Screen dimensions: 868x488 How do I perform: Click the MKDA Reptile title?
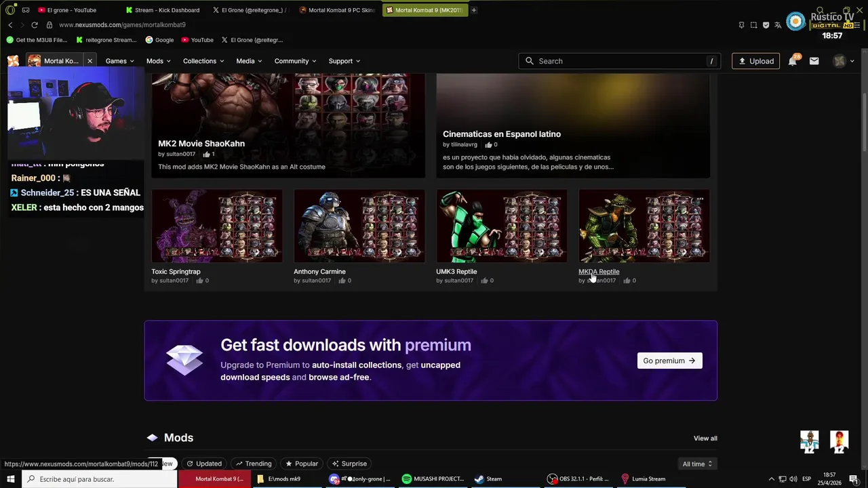[599, 272]
